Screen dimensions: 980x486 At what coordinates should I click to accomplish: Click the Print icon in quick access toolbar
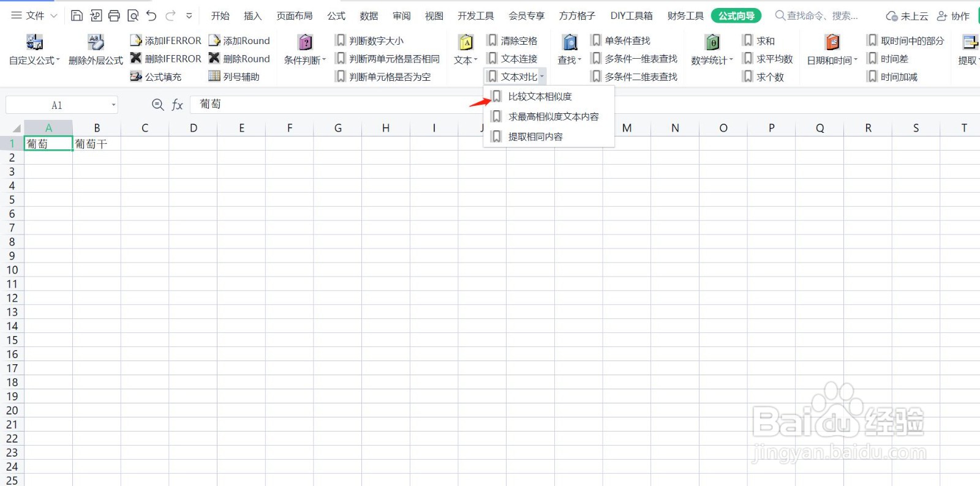click(114, 16)
